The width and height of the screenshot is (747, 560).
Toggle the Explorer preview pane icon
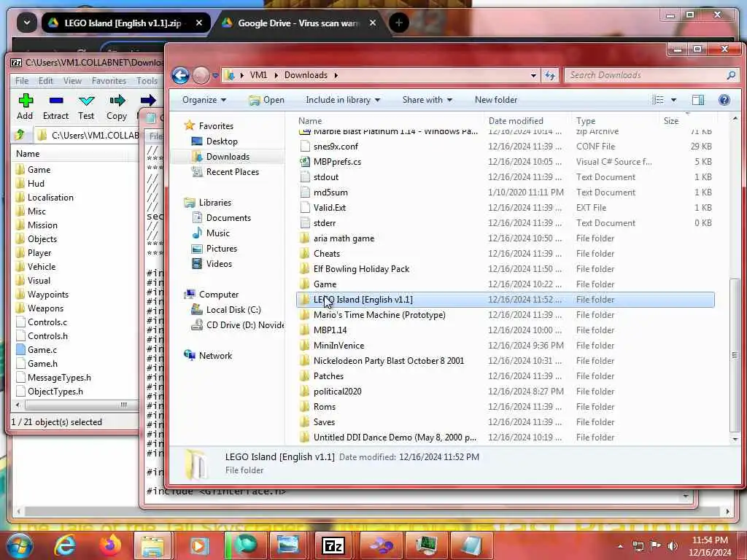coord(698,99)
